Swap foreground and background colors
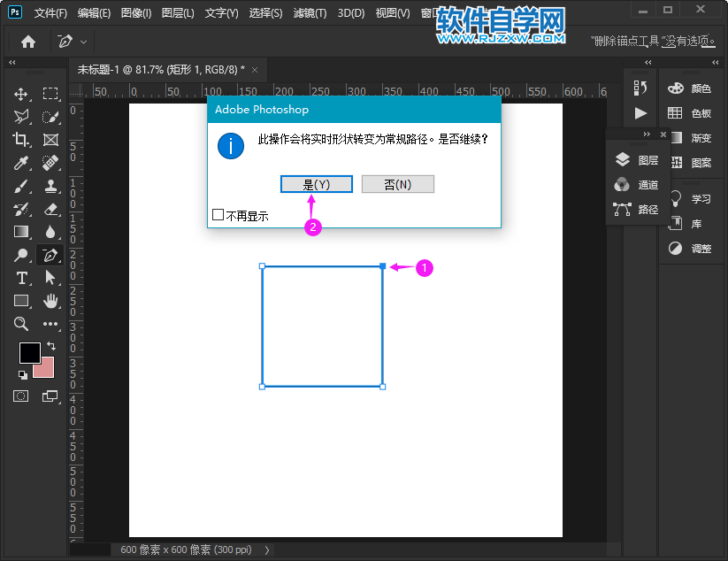 pos(50,345)
